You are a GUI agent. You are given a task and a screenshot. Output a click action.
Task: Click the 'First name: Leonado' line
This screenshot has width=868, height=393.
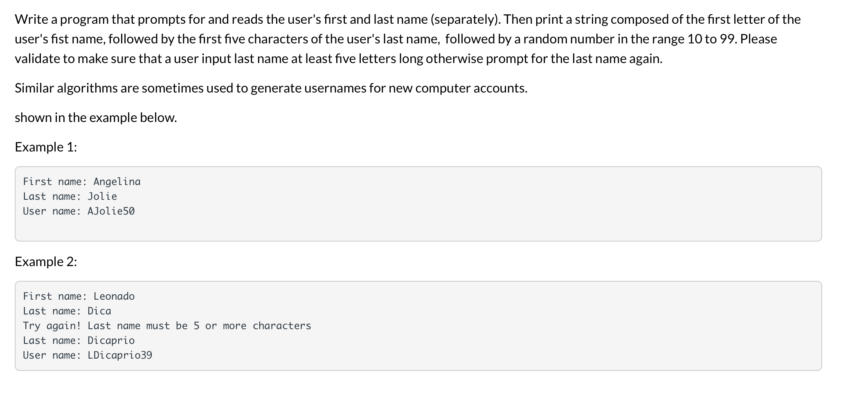(79, 296)
